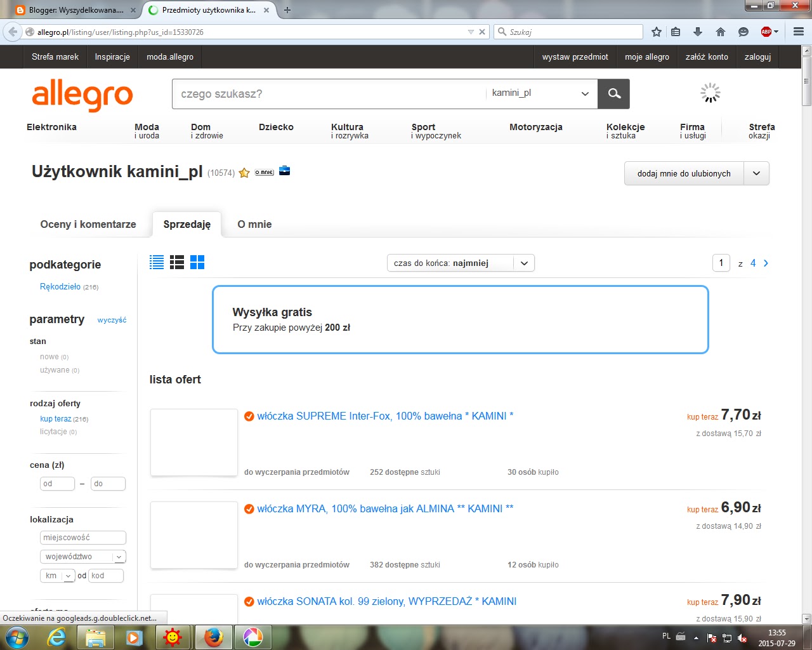
Task: Open 'moje allegro' link
Action: [x=647, y=56]
